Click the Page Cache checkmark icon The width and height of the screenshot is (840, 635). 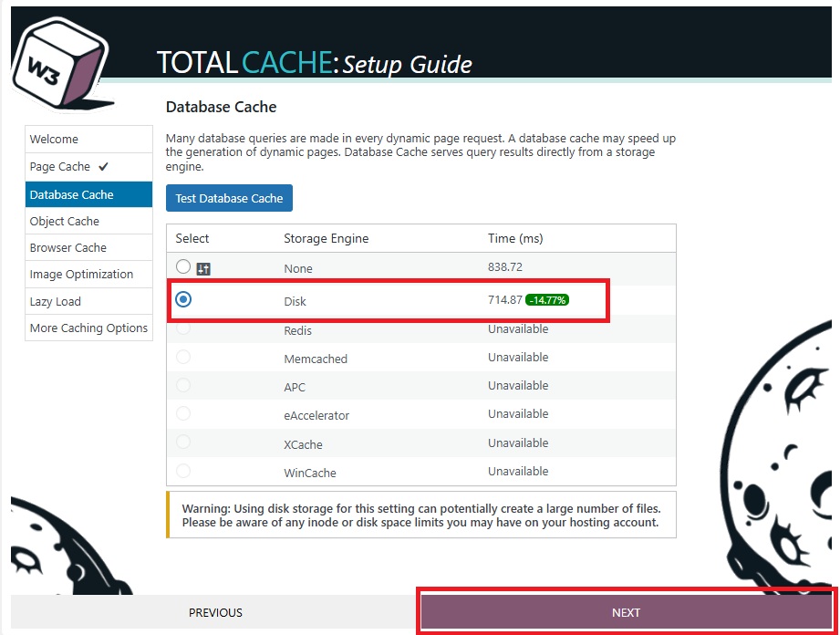(x=103, y=167)
